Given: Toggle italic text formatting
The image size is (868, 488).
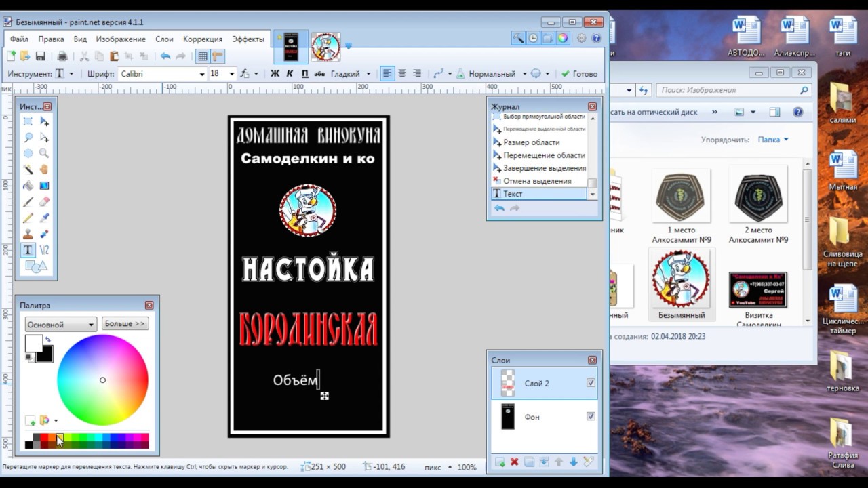Looking at the screenshot, I should tap(290, 74).
